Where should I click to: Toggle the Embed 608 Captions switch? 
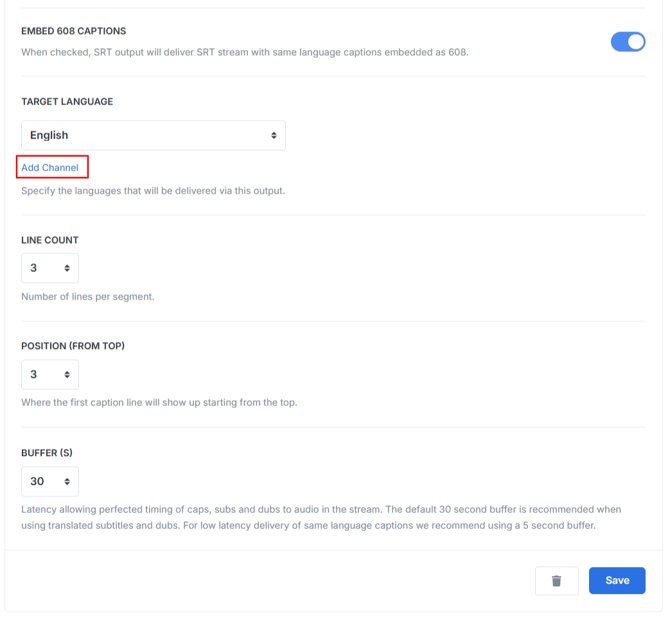[x=628, y=41]
